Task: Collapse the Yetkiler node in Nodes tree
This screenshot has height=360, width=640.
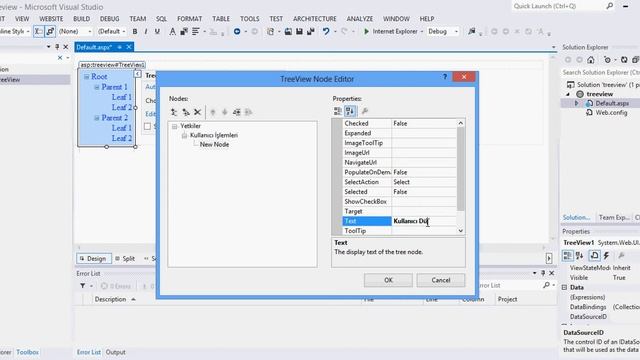Action: [174, 126]
